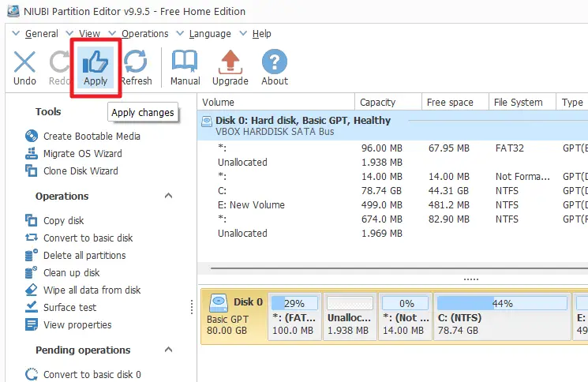Viewport: 588px width, 382px height.
Task: Click the horizontal splitter dots handle
Action: pyautogui.click(x=471, y=279)
